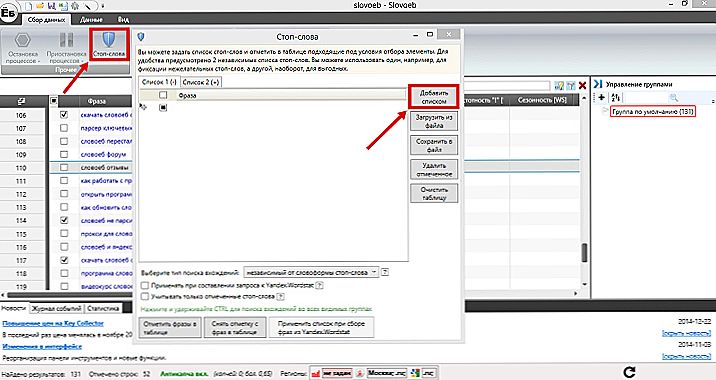716x380 pixels.
Task: Click the select-all dropdown box in the main table header
Action: pyautogui.click(x=54, y=100)
